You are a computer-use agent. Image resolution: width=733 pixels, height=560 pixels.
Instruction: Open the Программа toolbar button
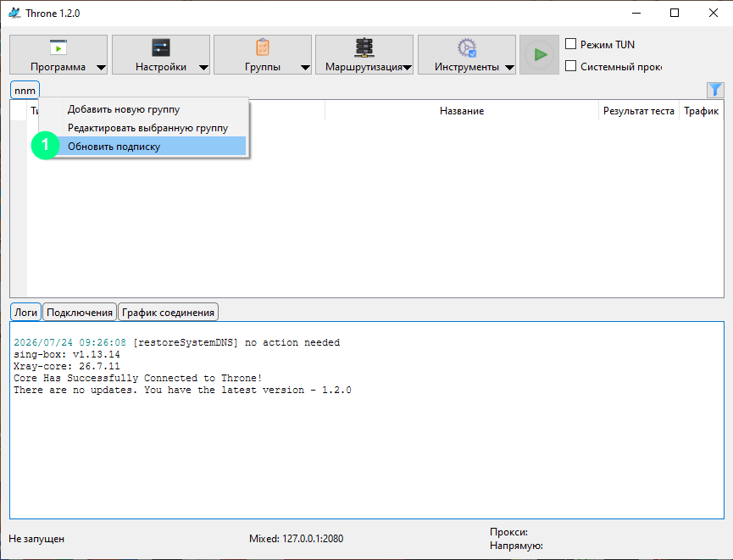[58, 55]
